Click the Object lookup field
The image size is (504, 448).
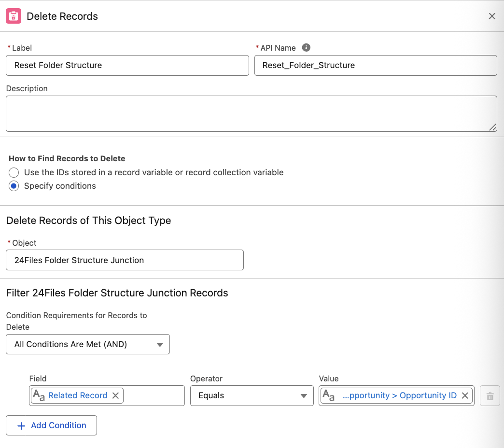click(125, 260)
